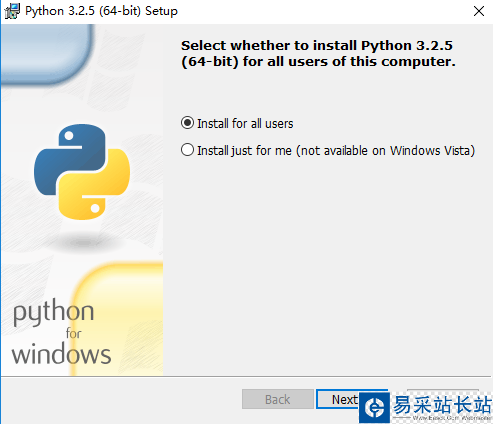Select the Install for all users radio button
The image size is (493, 424).
pyautogui.click(x=187, y=123)
